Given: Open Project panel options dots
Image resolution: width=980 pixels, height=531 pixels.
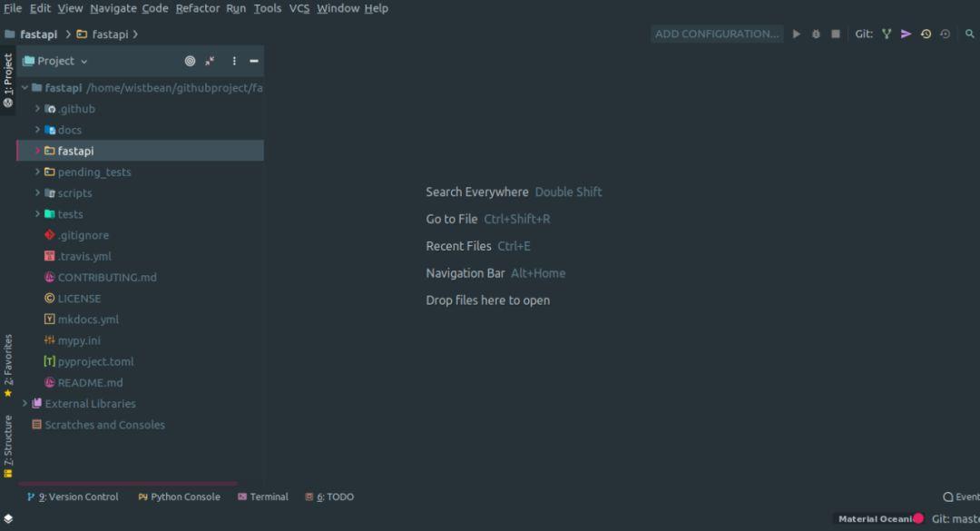Looking at the screenshot, I should pos(234,61).
